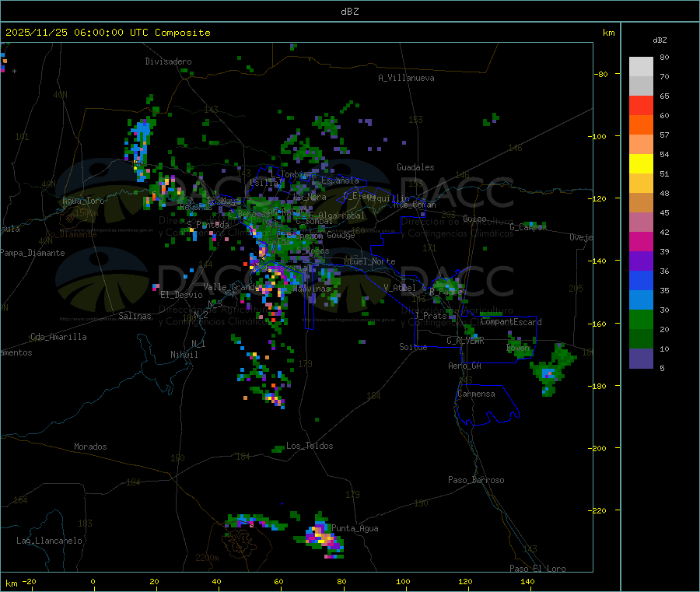The height and width of the screenshot is (592, 700).
Task: Click the Aero_GA location label
Action: [465, 366]
